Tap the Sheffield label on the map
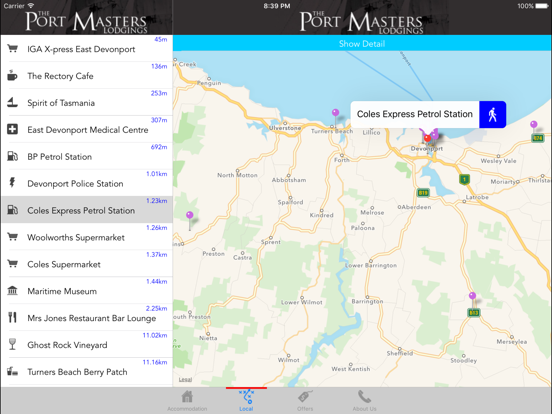Screen dimensions: 552x414 tap(400, 353)
